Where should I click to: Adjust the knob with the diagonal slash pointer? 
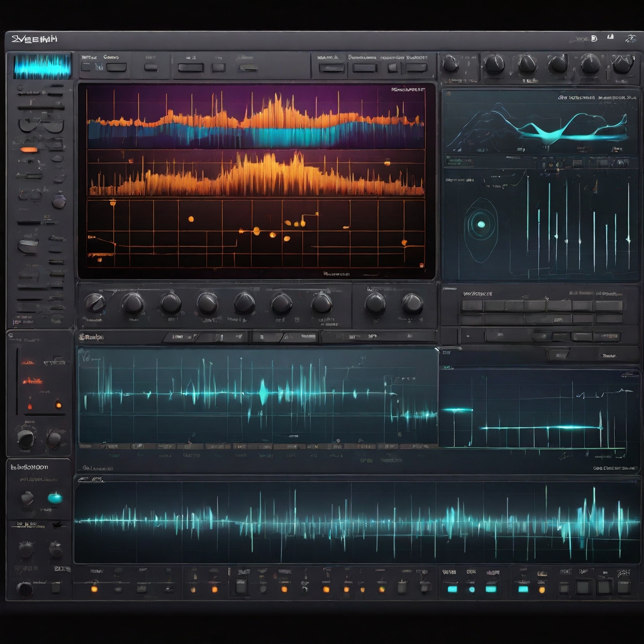(96, 303)
